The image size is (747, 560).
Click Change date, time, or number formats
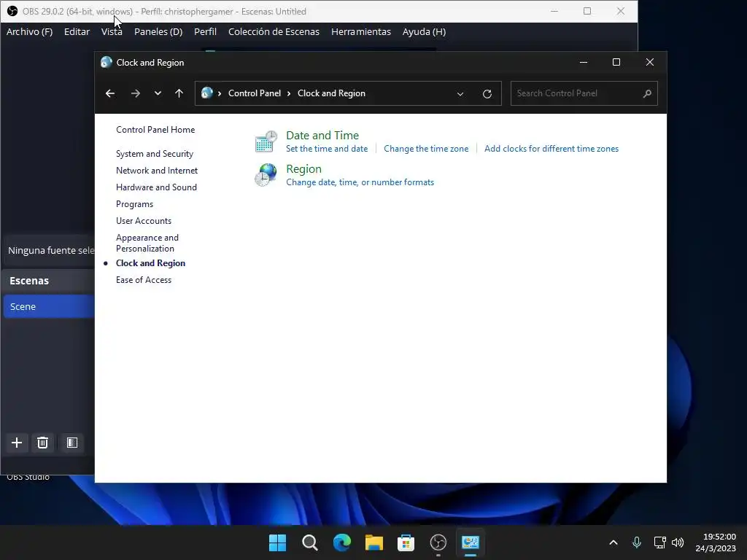coord(360,182)
